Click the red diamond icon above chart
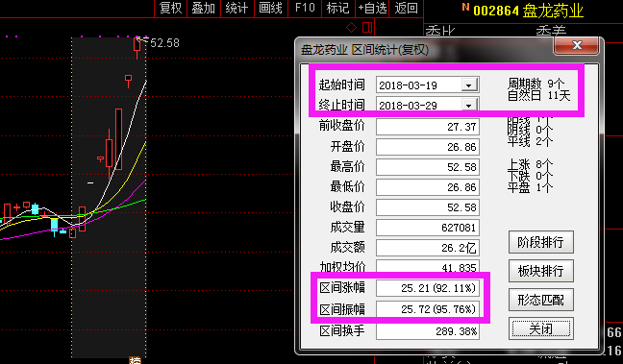Screen dimensions: 623x364 (351, 28)
